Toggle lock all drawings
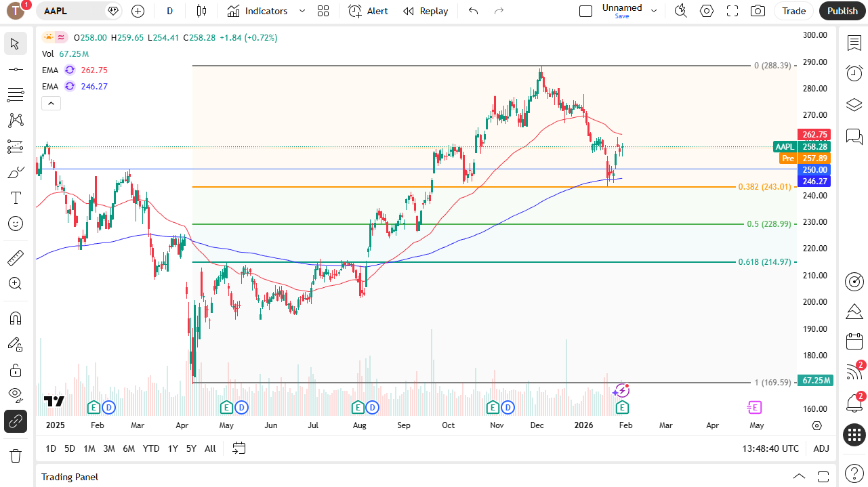The width and height of the screenshot is (868, 487). click(x=15, y=370)
